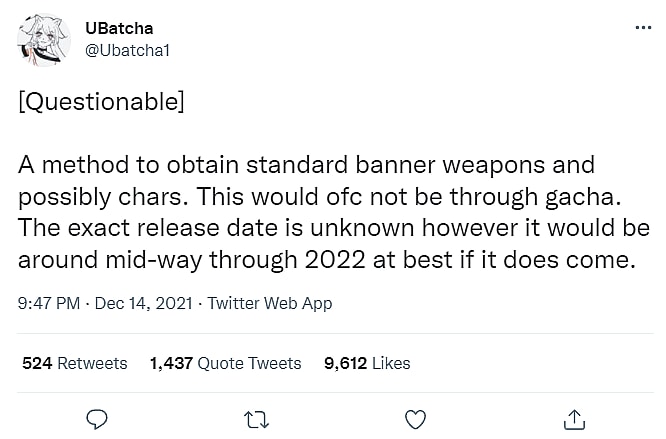666x439 pixels.
Task: Retweet this tweet using the arrows icon
Action: click(256, 418)
